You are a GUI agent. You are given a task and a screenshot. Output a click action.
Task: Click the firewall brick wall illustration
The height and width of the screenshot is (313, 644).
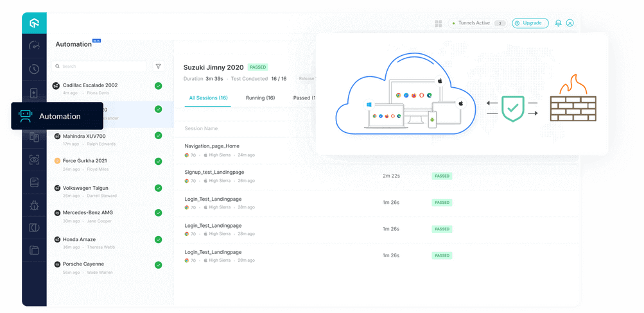point(573,108)
